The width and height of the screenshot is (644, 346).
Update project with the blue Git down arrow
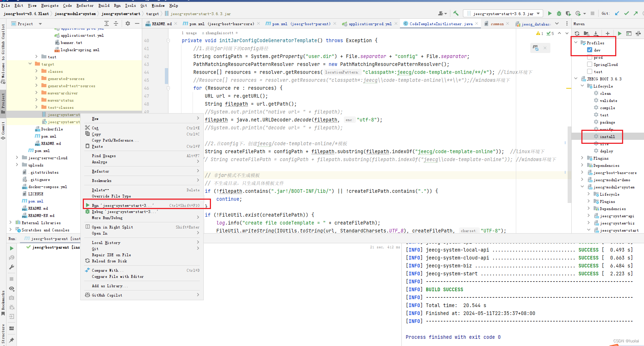[x=616, y=13]
